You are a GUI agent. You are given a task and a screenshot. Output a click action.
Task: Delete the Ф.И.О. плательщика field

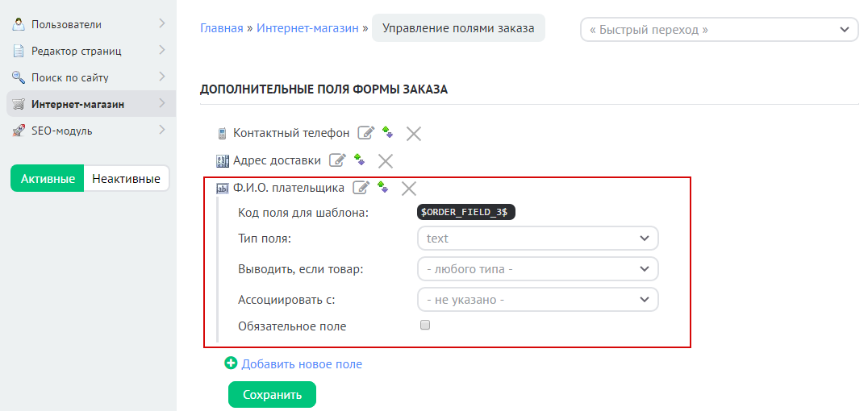point(409,189)
